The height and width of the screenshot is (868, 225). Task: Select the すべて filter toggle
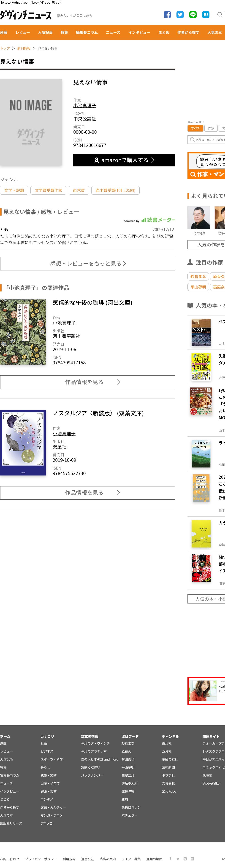click(195, 128)
